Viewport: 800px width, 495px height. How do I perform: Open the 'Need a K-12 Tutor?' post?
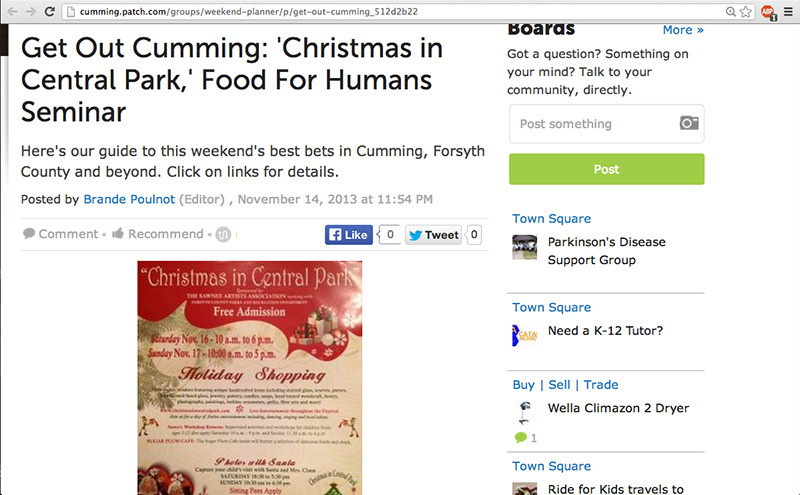point(605,331)
